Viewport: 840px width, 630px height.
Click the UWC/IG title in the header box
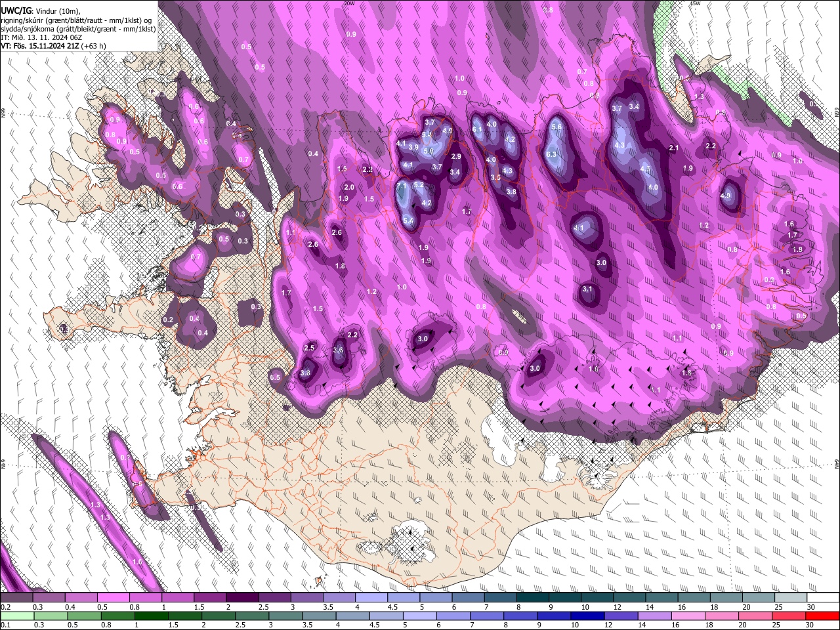(x=16, y=10)
